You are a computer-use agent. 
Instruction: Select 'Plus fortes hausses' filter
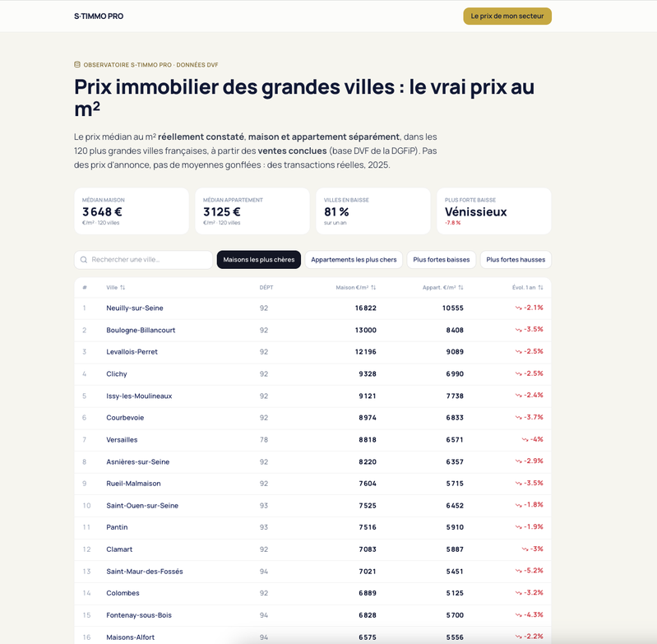(x=516, y=260)
